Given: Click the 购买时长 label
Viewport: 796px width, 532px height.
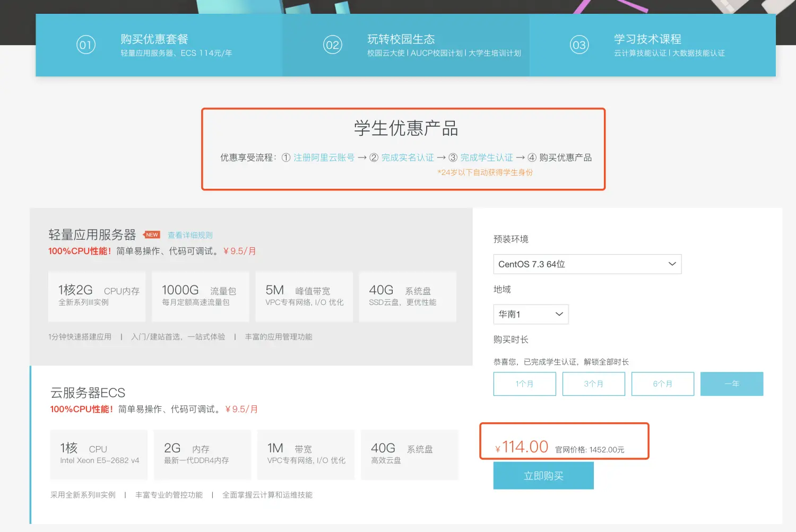Looking at the screenshot, I should (511, 339).
